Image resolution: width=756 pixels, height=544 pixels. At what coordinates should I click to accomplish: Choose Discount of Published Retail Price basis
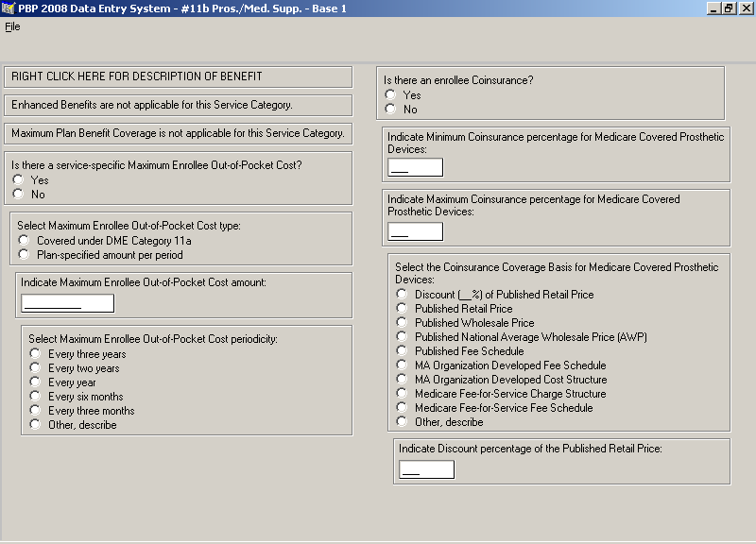pos(403,295)
